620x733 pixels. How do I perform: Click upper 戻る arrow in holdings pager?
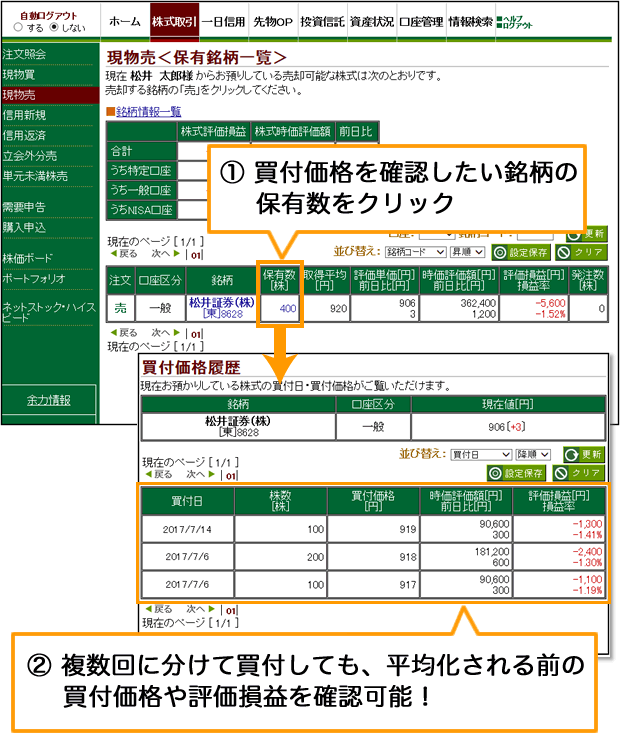[x=123, y=253]
